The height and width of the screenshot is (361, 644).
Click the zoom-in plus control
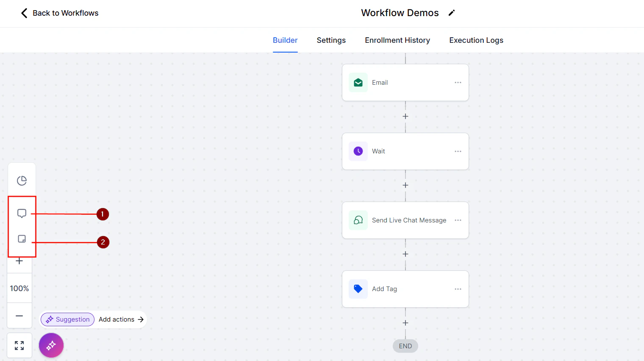(x=19, y=261)
